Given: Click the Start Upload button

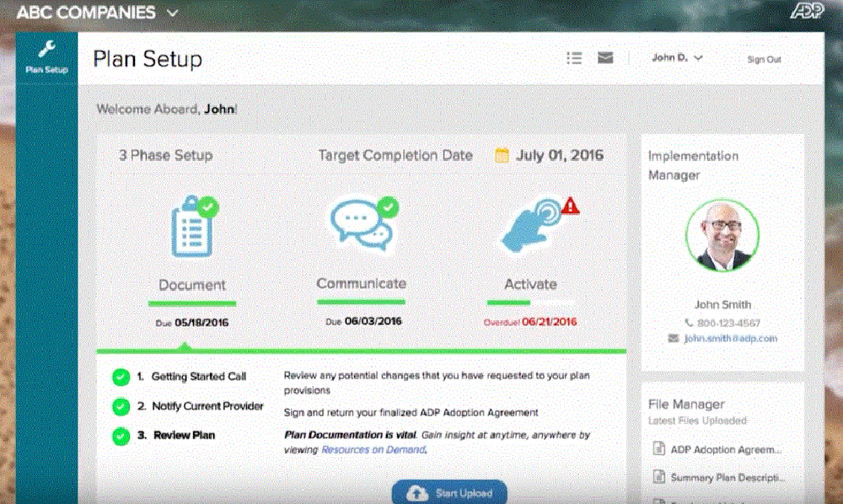Looking at the screenshot, I should coord(449,492).
